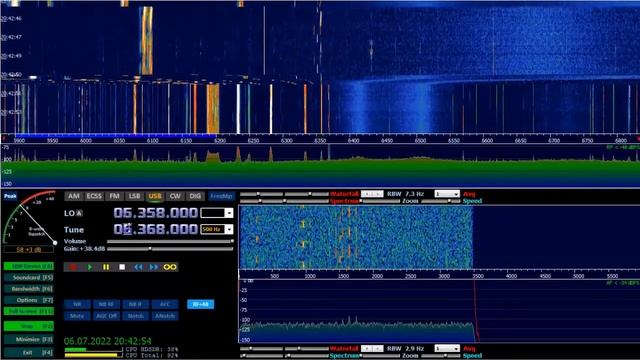Toggle the NB IF noise blanker

(136, 304)
